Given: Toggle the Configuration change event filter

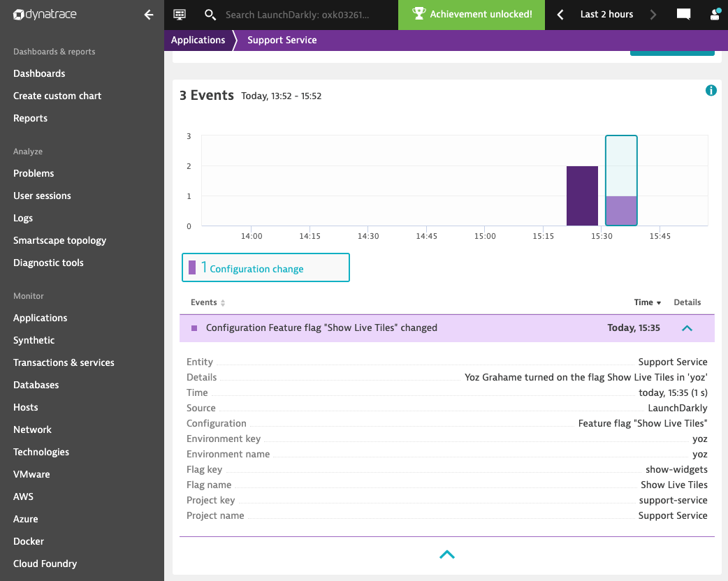Looking at the screenshot, I should (265, 267).
